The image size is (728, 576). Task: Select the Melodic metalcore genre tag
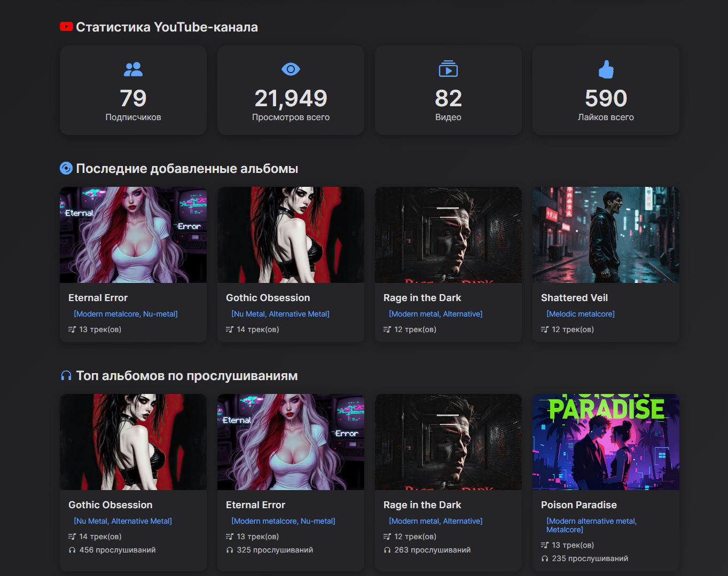coord(581,314)
